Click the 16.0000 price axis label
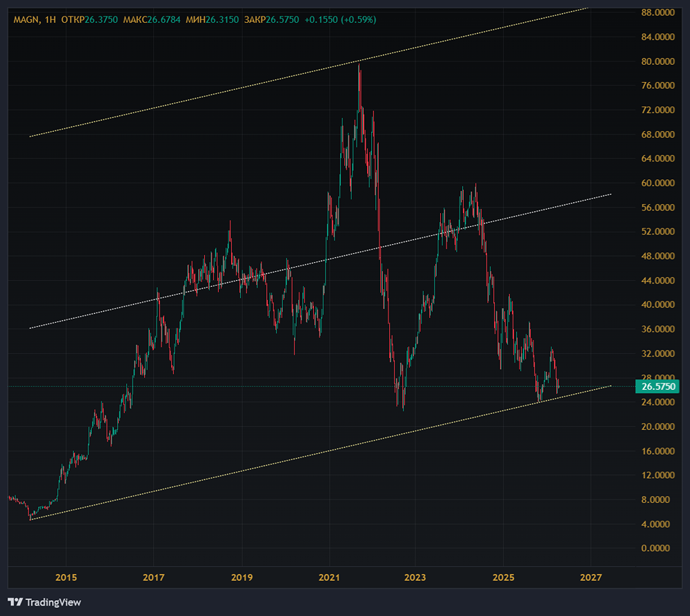Screen dimensions: 690x616 coord(658,451)
